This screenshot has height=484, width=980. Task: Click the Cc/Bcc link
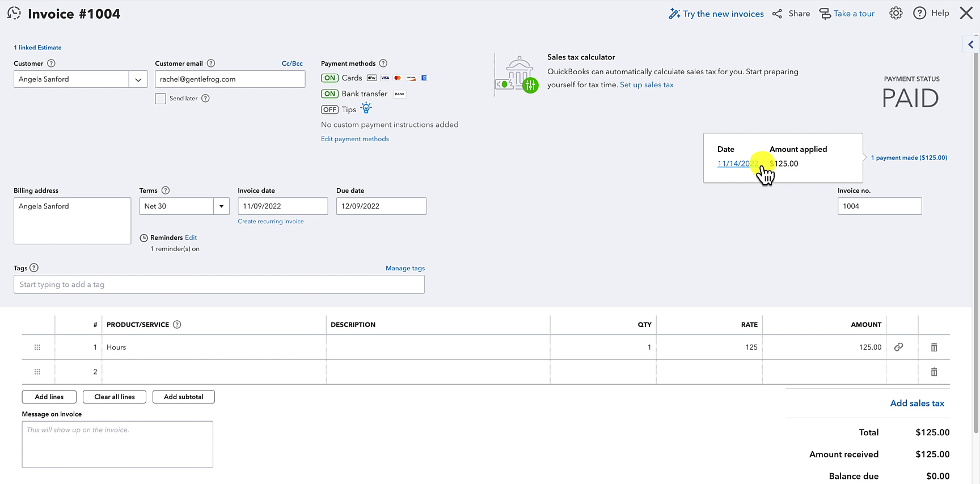tap(292, 63)
